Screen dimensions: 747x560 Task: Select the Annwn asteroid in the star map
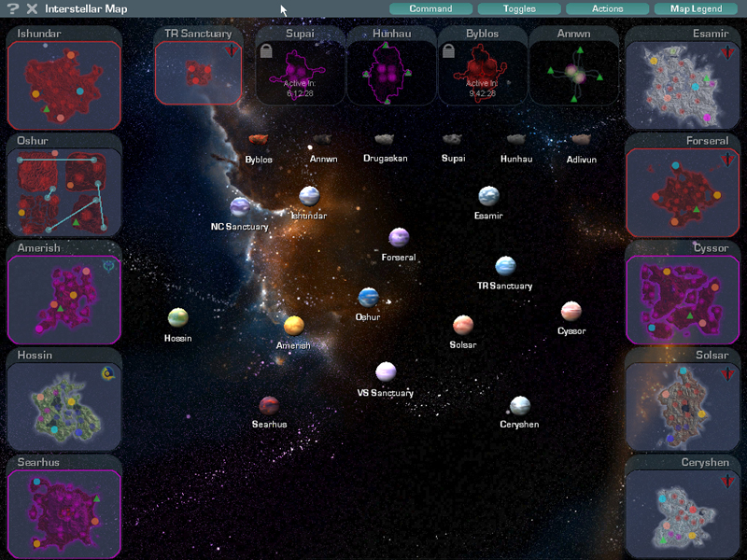322,139
